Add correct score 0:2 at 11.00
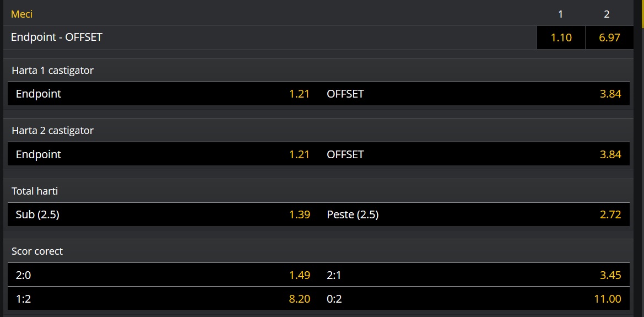The height and width of the screenshot is (317, 644). click(474, 299)
